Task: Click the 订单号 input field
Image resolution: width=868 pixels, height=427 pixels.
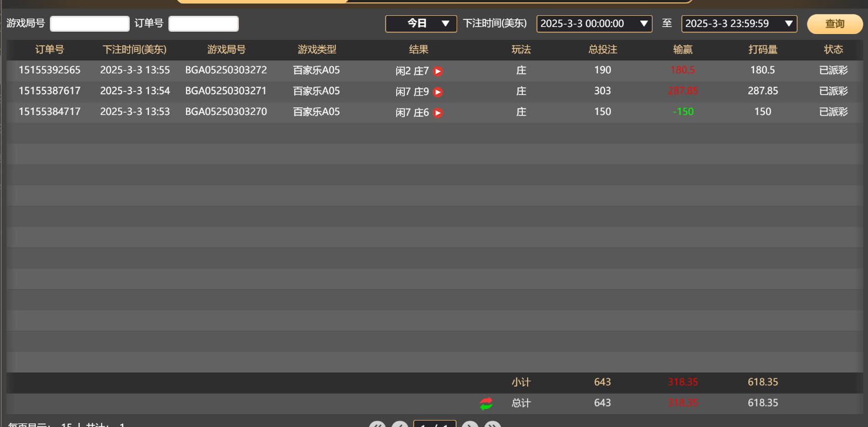Action: click(203, 23)
